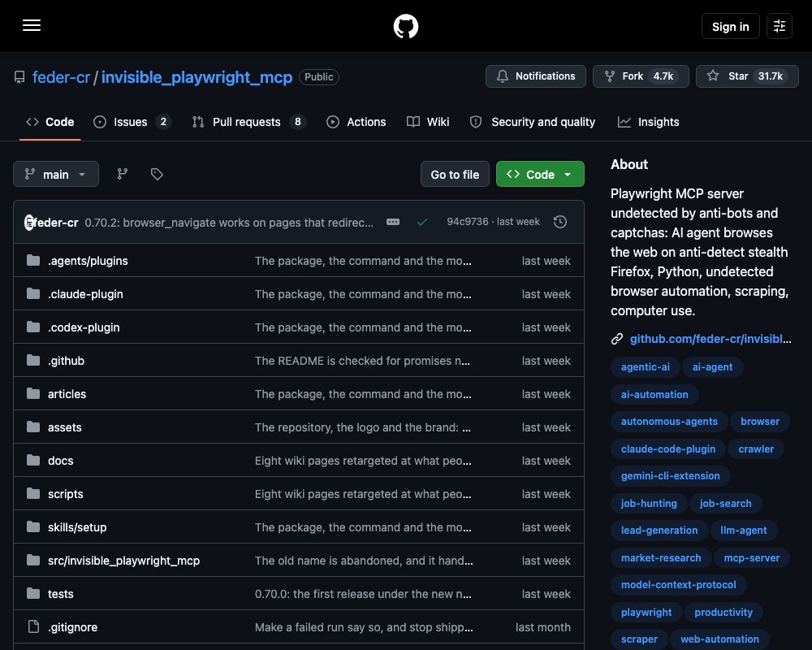Click the Go to file button
This screenshot has width=812, height=650.
point(455,174)
